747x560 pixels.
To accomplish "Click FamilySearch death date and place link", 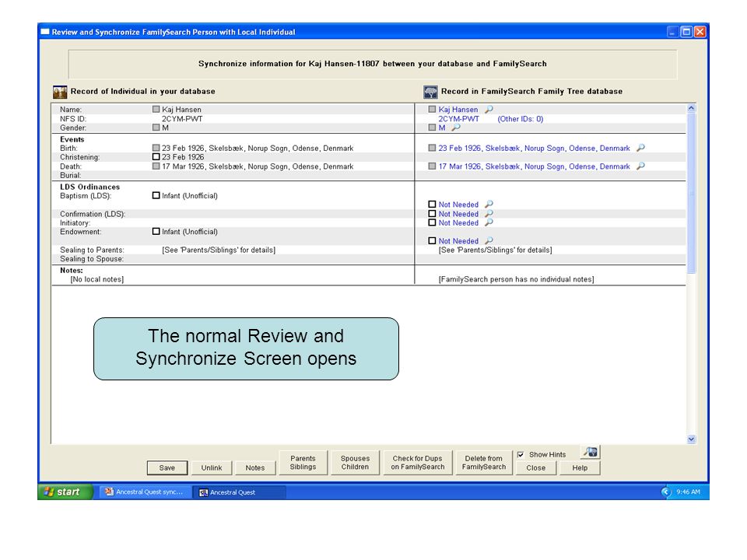I will click(x=534, y=166).
